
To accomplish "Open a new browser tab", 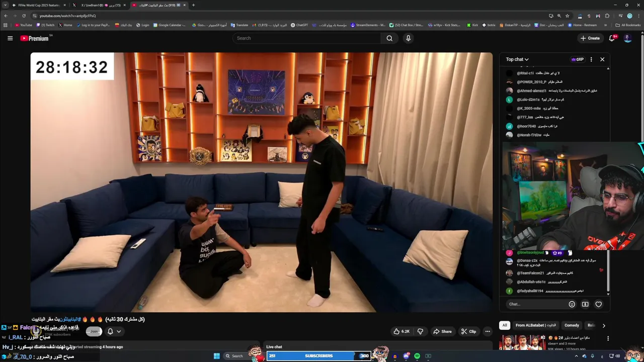I will click(193, 5).
